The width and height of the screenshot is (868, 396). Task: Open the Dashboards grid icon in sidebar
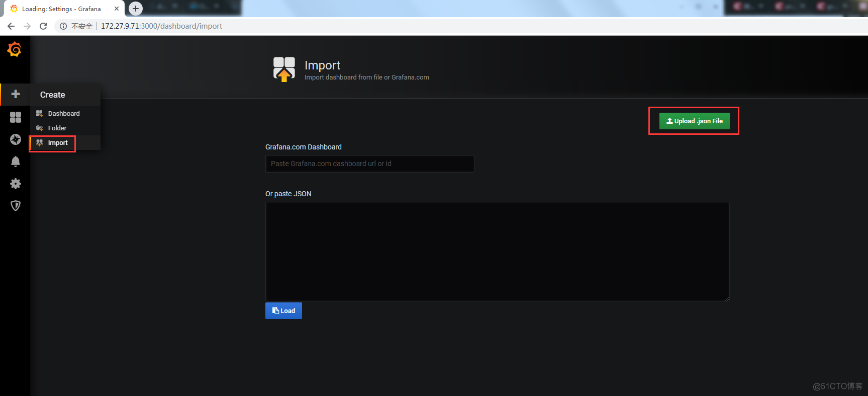[x=16, y=117]
